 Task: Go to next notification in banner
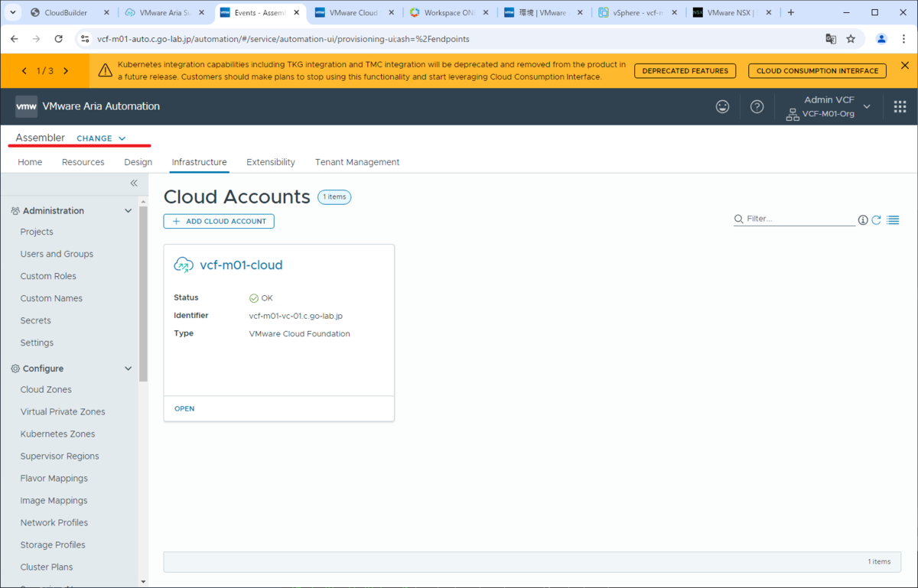(x=66, y=70)
